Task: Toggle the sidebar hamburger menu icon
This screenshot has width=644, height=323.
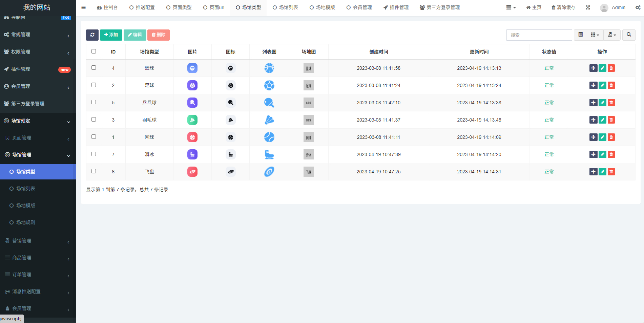Action: [x=84, y=7]
